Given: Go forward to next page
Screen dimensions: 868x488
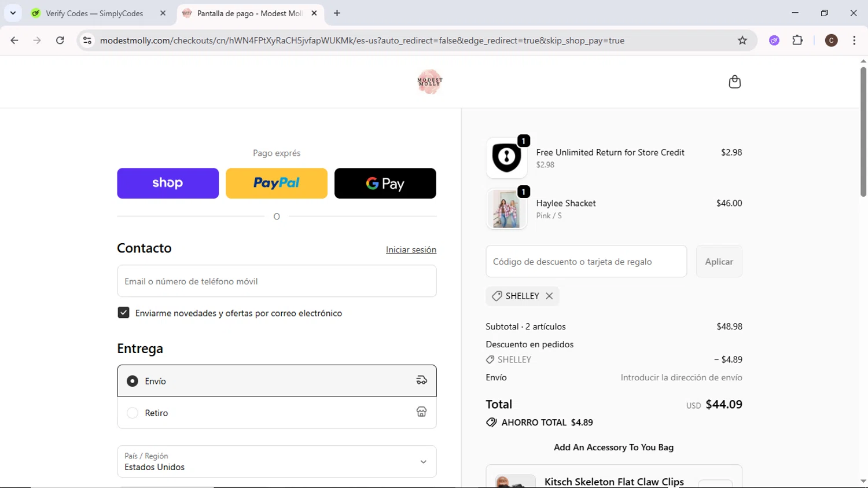Looking at the screenshot, I should (37, 41).
